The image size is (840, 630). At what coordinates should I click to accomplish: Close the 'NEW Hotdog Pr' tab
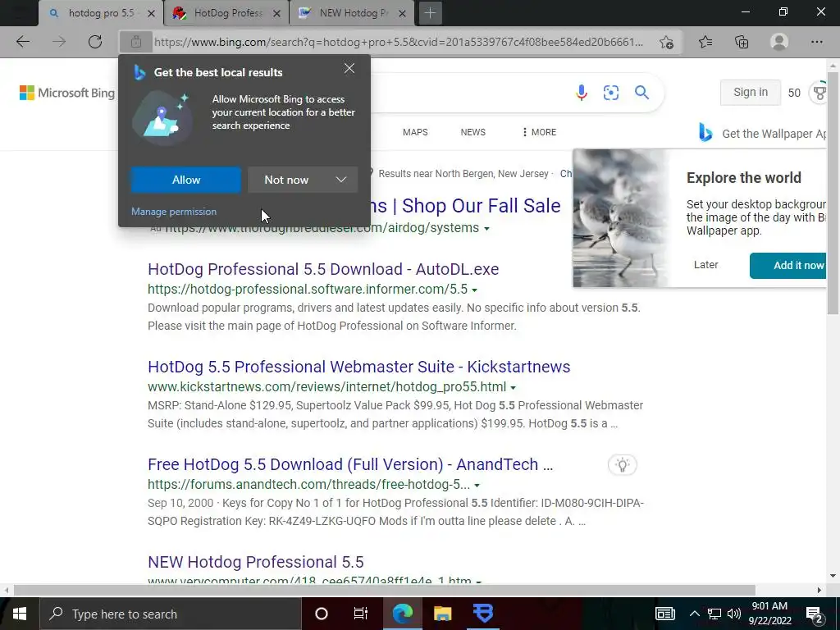402,13
